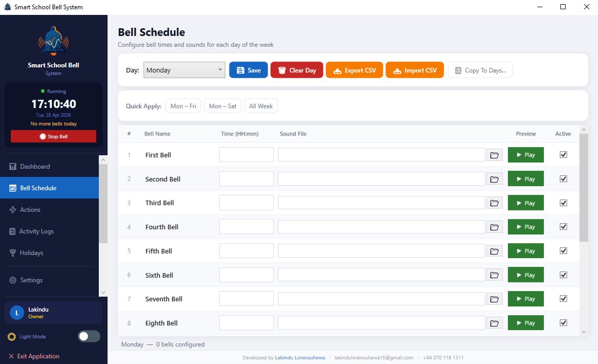Click the Dashboard chart icon
The image size is (598, 364).
pyautogui.click(x=12, y=167)
